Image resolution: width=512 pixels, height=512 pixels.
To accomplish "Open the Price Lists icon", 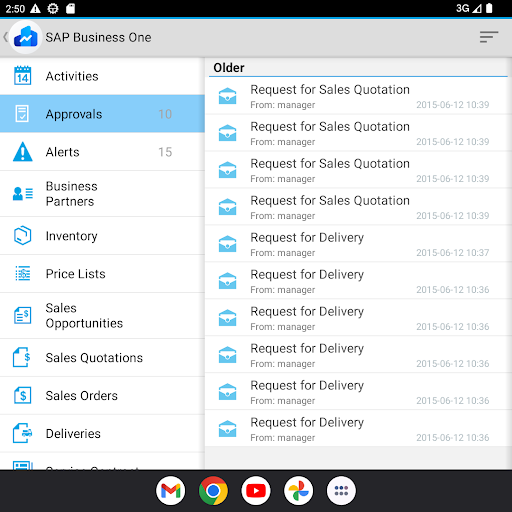I will pyautogui.click(x=22, y=273).
